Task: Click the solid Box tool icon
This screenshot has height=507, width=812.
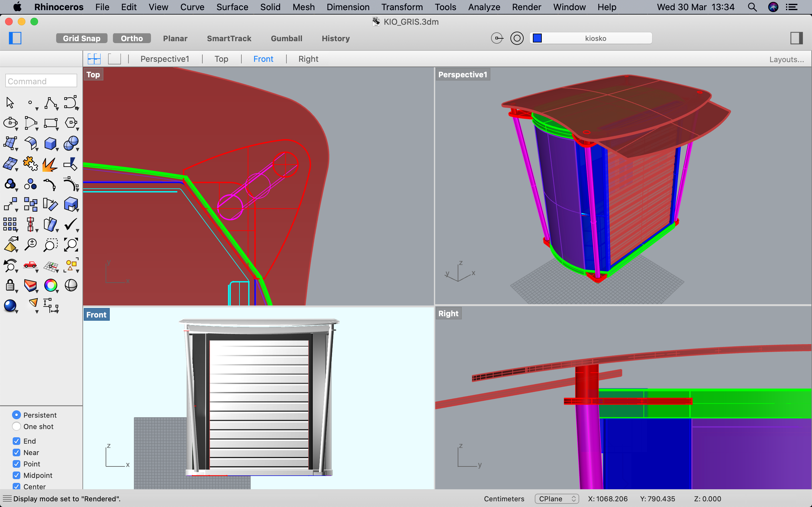Action: 50,144
